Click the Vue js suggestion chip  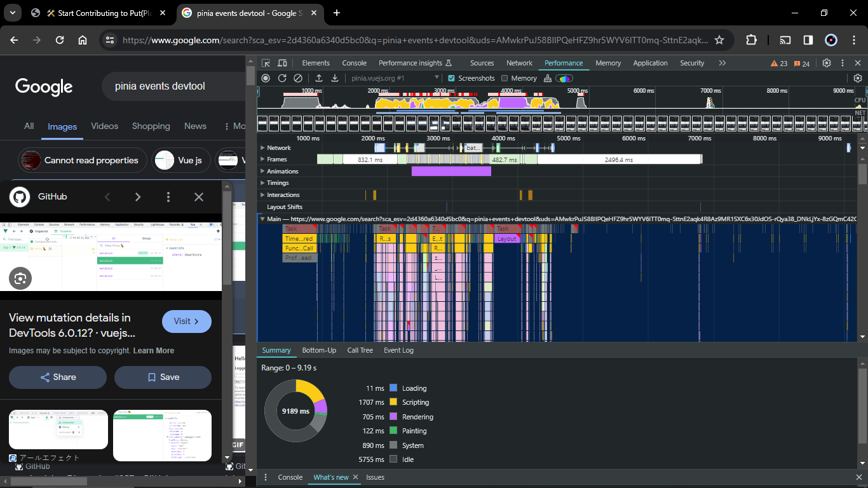click(x=181, y=161)
